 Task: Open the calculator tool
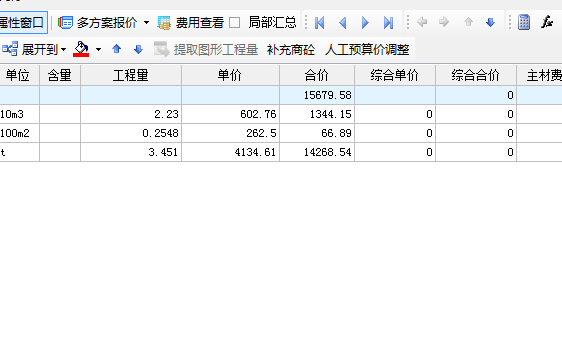524,22
